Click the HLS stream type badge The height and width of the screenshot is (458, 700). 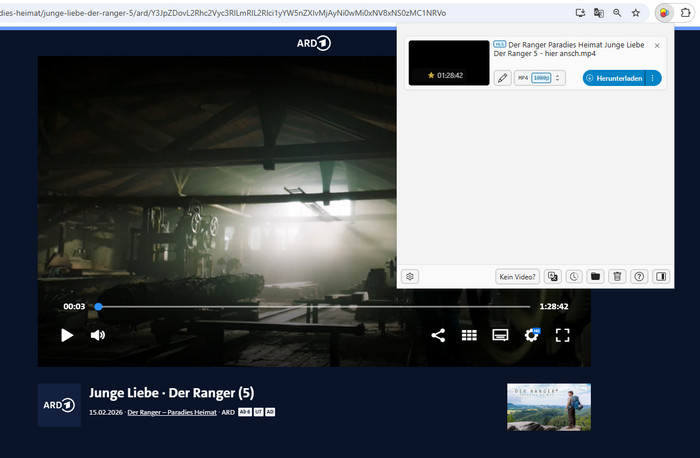[x=500, y=44]
